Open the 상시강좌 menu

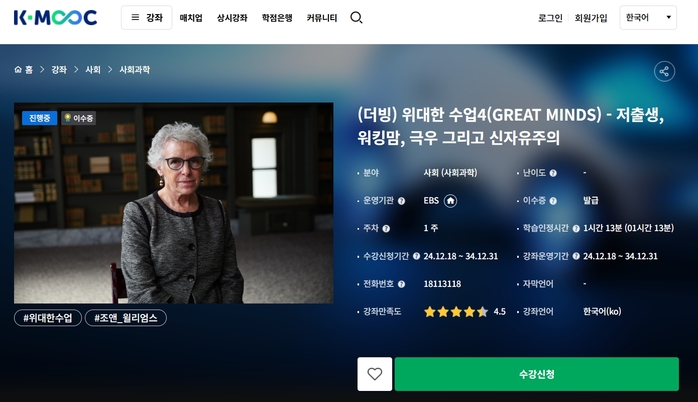pos(232,18)
